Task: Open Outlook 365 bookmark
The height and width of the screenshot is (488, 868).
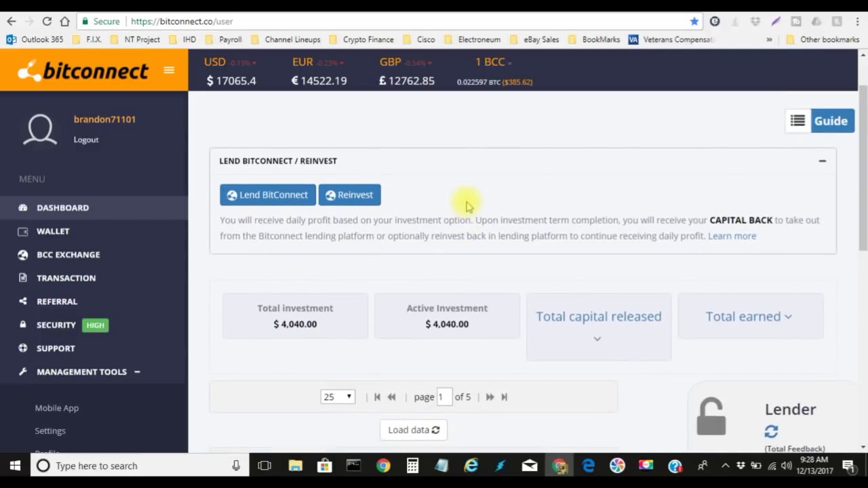Action: tap(35, 39)
